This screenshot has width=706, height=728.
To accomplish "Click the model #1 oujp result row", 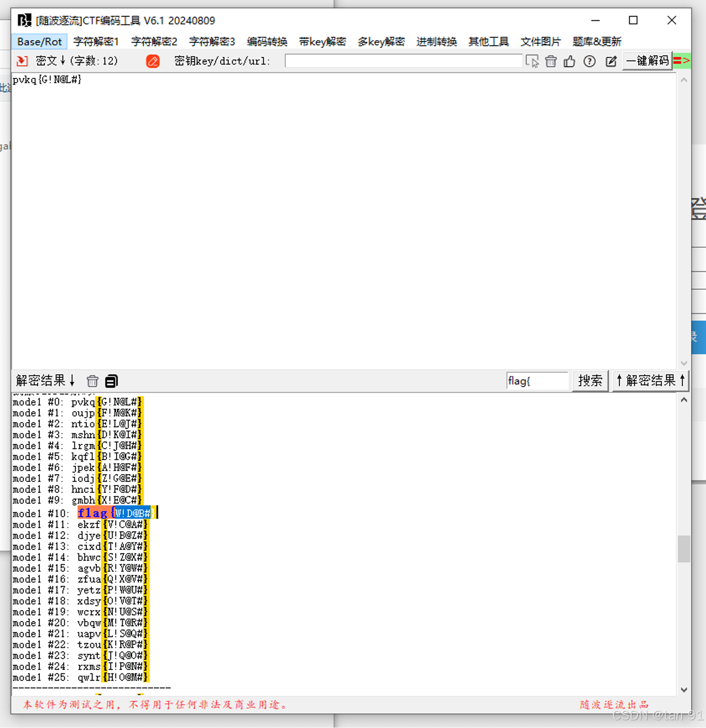I will [78, 413].
